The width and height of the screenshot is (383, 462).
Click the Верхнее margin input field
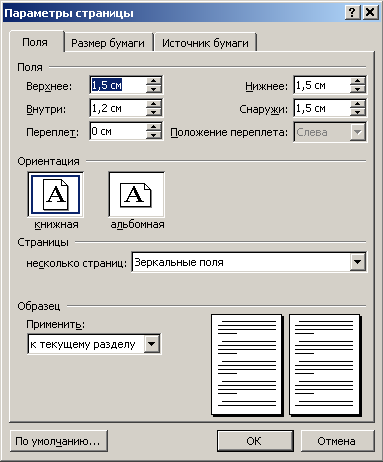click(x=118, y=85)
